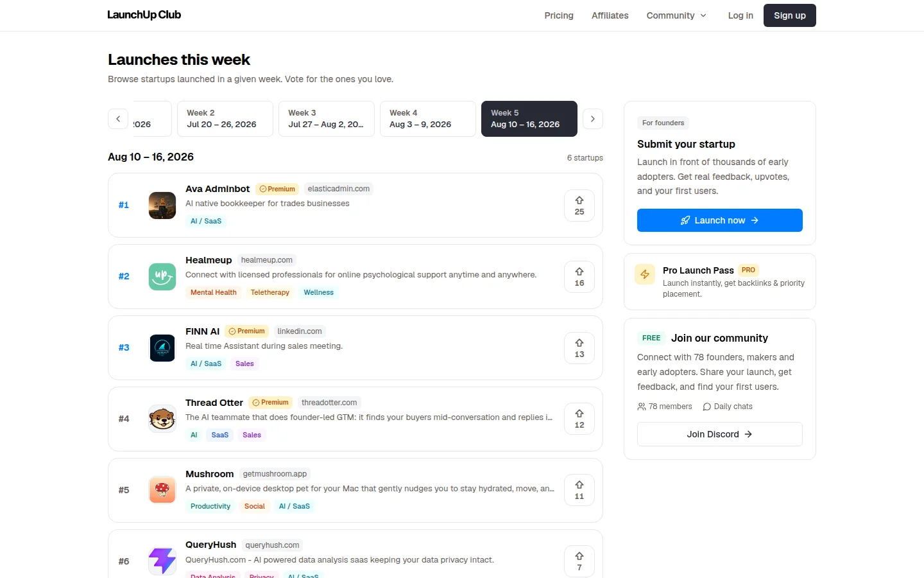Click the Daily chats bubble icon
This screenshot has width=924, height=578.
(707, 407)
